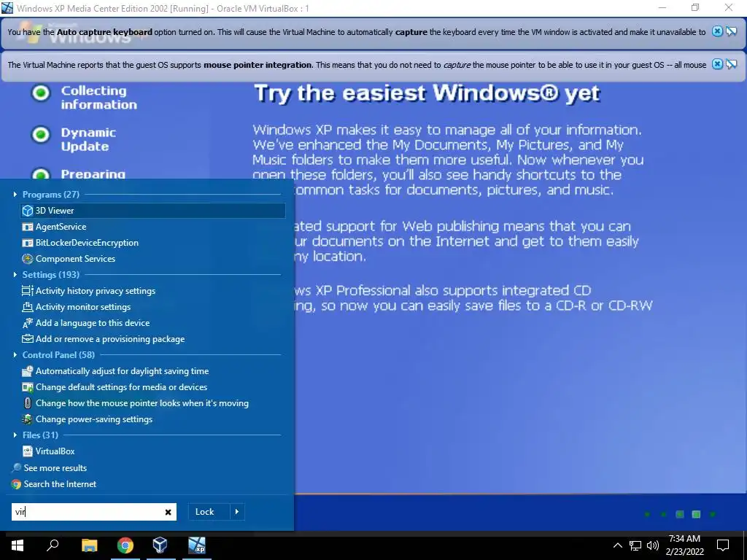This screenshot has width=747, height=560.
Task: Click the Lock button
Action: coord(209,512)
